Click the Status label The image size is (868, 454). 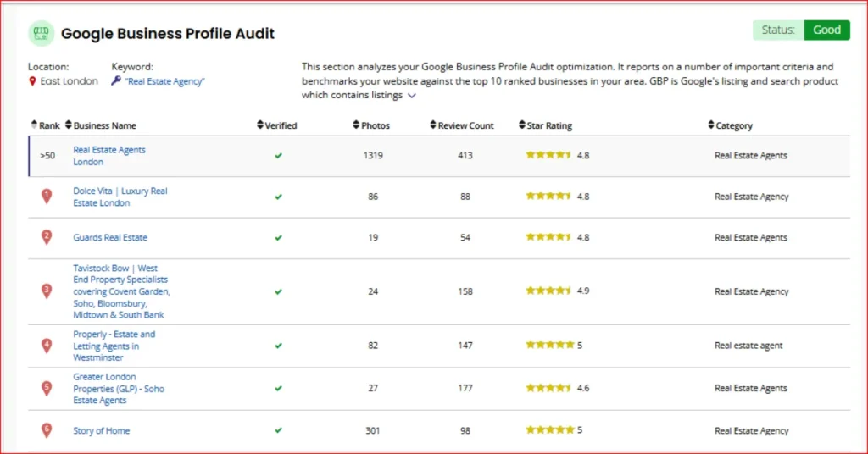[x=778, y=30]
